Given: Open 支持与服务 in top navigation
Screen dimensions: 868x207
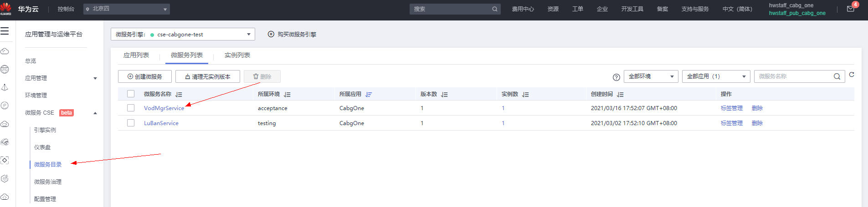Looking at the screenshot, I should (x=695, y=9).
